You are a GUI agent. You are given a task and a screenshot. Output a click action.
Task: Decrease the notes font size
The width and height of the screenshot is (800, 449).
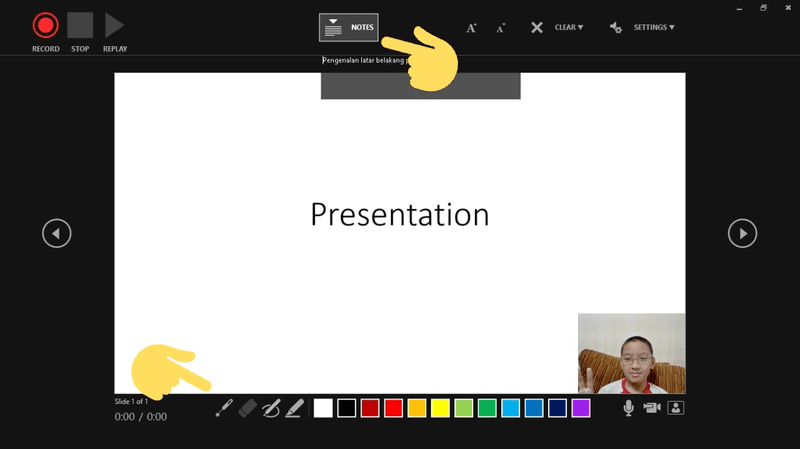(x=501, y=28)
